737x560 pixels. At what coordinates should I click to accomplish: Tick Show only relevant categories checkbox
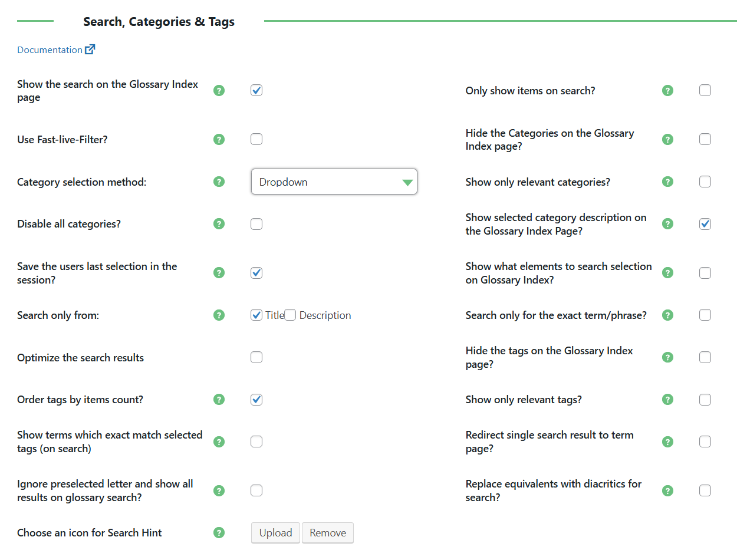pos(705,182)
